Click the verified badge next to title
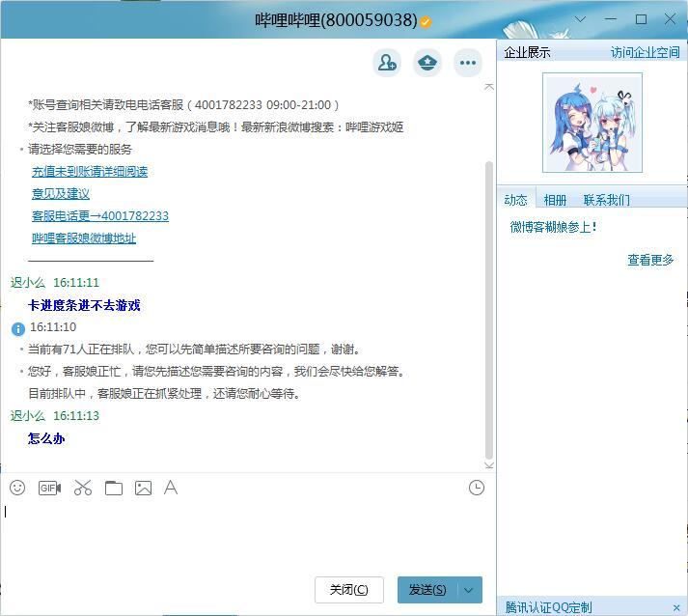688x616 pixels. tap(426, 21)
